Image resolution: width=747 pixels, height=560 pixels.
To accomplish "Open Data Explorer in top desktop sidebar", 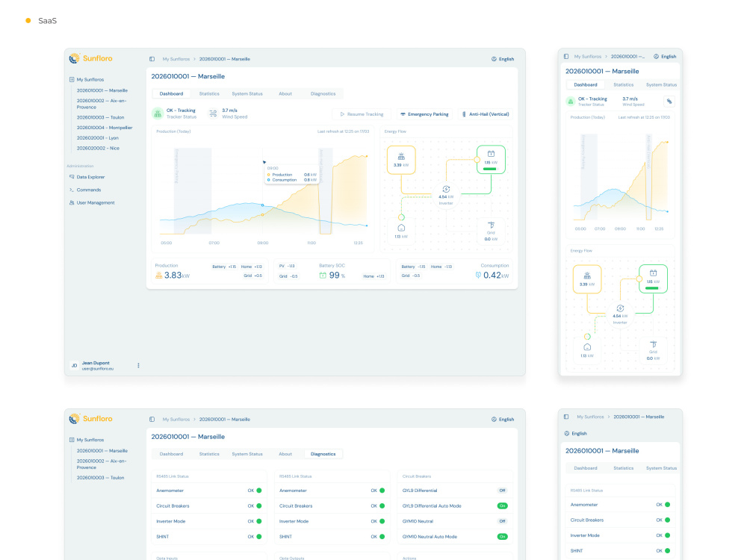I will click(90, 177).
